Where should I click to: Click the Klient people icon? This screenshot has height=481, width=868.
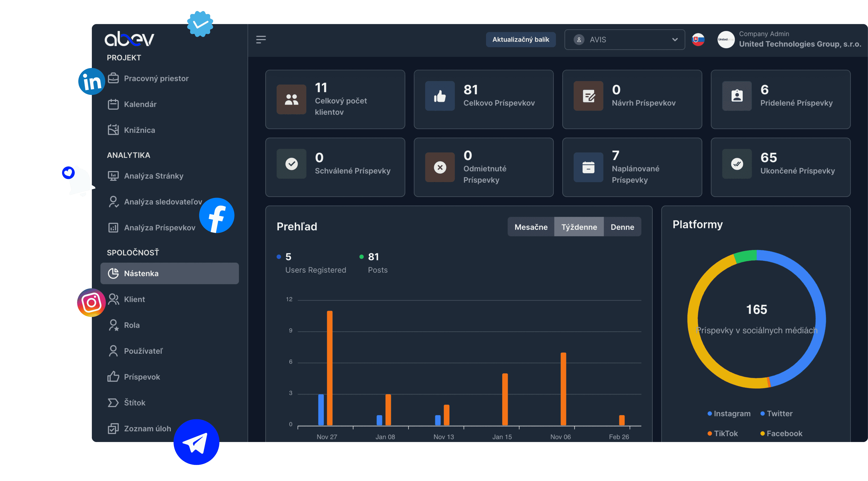(113, 299)
